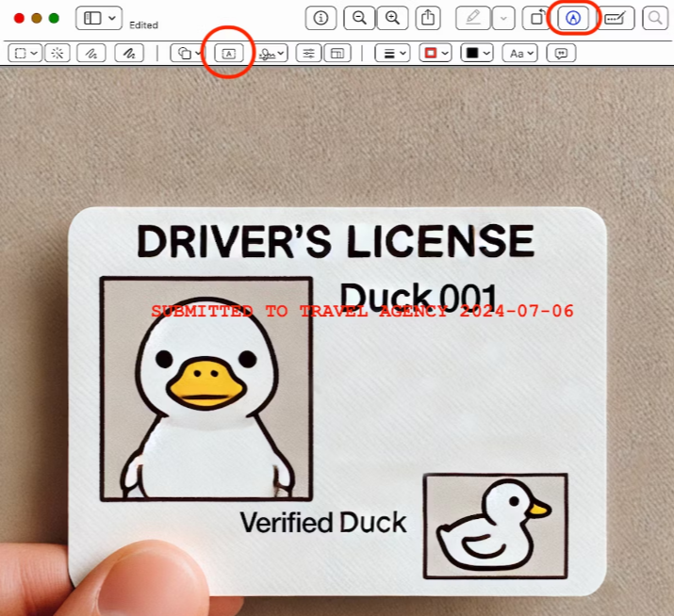Open the black Fill Color picker

tap(477, 54)
